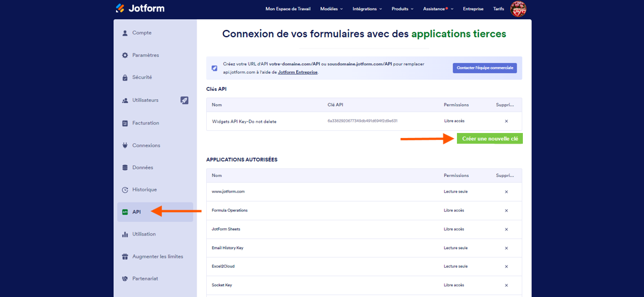Screen dimensions: 644x297
Task: Click the green API icon in sidebar
Action: (x=125, y=212)
